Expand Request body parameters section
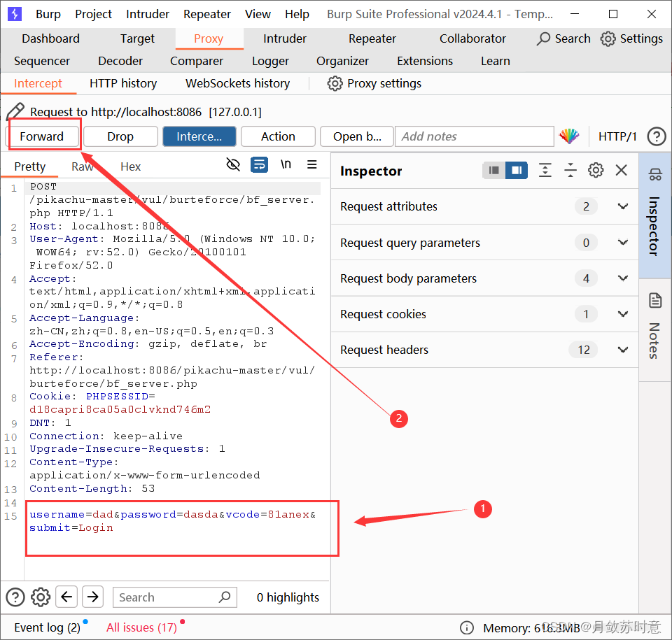Image resolution: width=672 pixels, height=640 pixels. coord(484,278)
